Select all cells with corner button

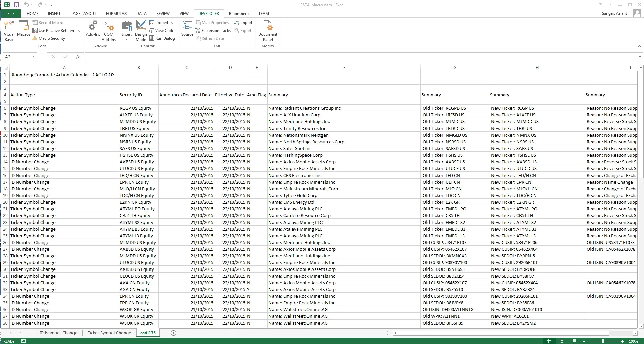[x=6, y=67]
